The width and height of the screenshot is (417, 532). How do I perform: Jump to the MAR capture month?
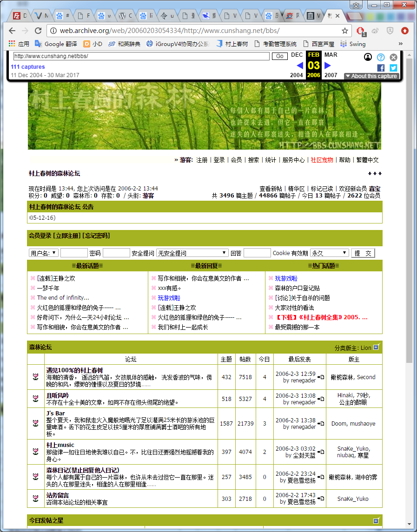pyautogui.click(x=331, y=55)
